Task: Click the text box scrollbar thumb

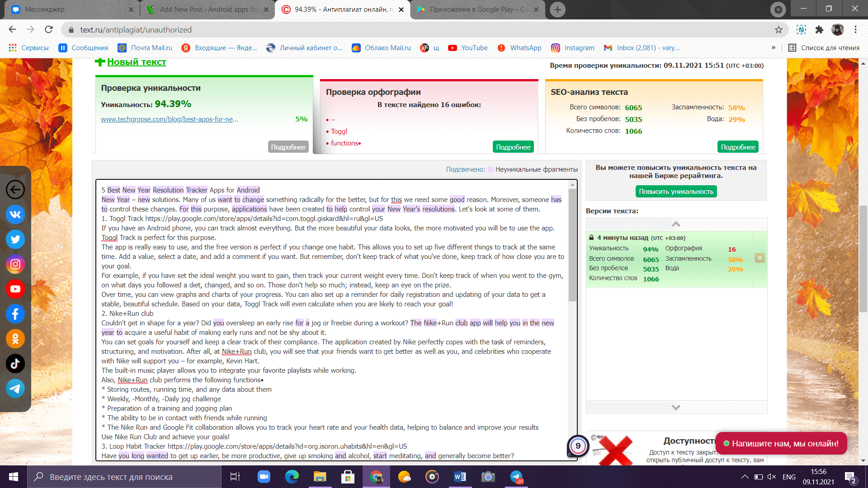Action: tap(572, 245)
